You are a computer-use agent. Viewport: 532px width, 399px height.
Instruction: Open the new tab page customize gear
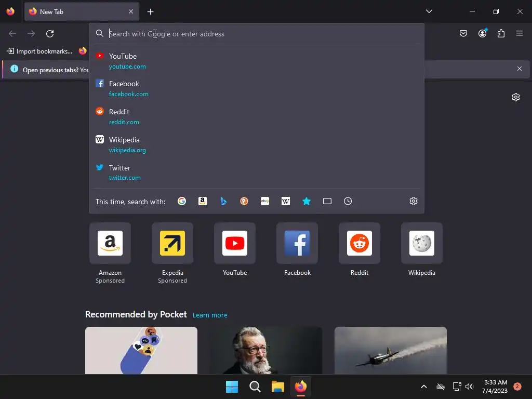click(516, 97)
